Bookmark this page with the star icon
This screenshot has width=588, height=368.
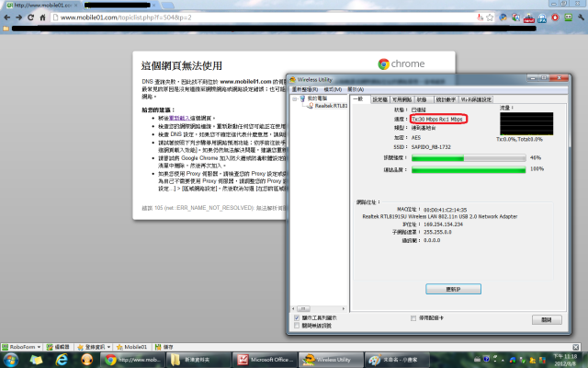490,17
